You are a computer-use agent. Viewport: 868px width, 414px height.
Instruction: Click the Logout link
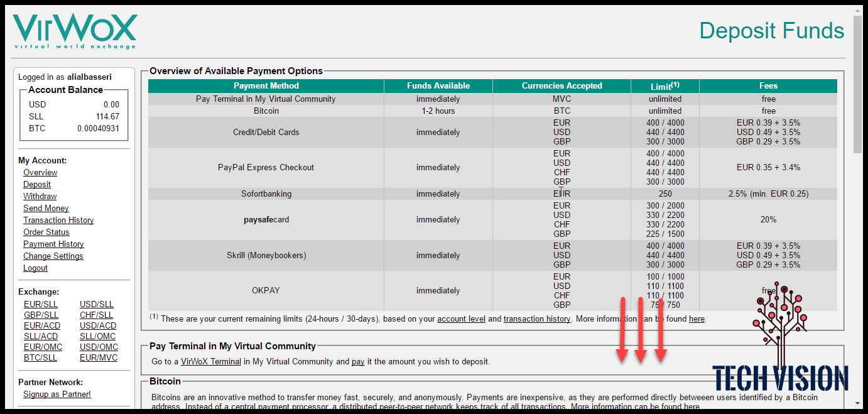pos(35,268)
